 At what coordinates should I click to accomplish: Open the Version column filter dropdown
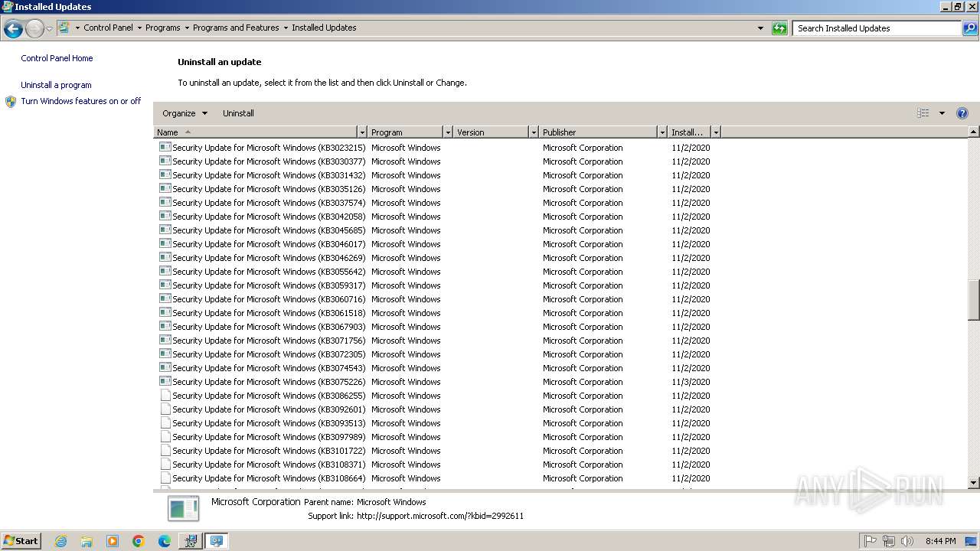[x=534, y=132]
